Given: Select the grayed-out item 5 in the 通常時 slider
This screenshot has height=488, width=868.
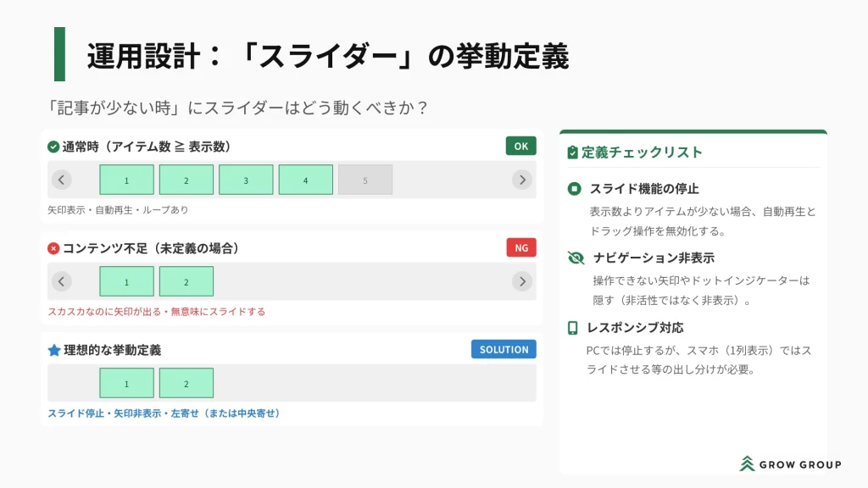Looking at the screenshot, I should click(365, 180).
